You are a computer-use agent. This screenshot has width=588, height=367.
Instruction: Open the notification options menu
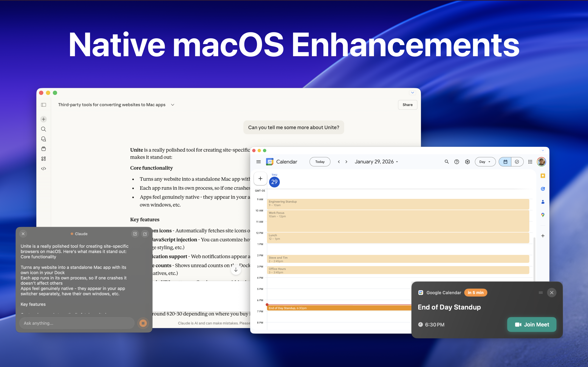(541, 292)
